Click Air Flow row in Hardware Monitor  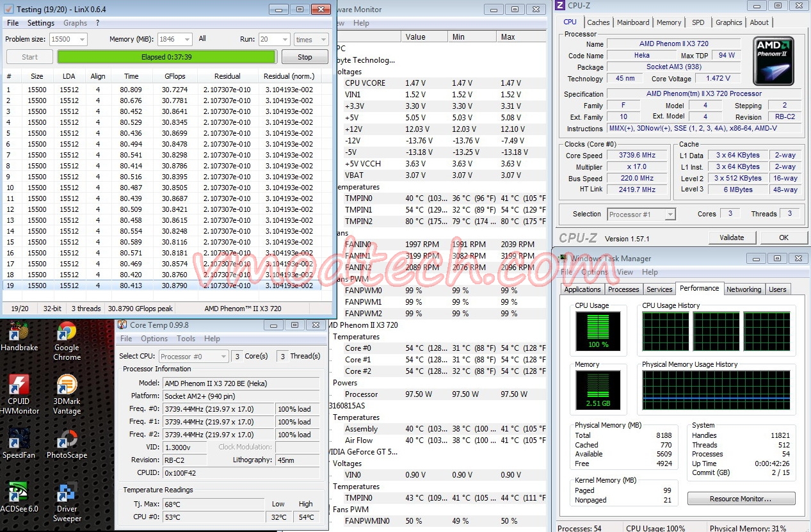pos(441,440)
